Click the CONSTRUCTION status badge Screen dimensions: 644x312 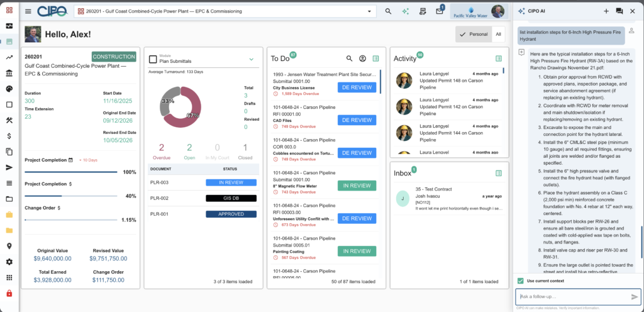pos(114,57)
